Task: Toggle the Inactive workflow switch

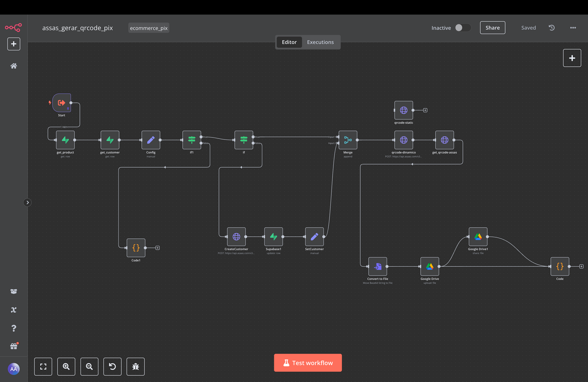Action: pyautogui.click(x=463, y=28)
